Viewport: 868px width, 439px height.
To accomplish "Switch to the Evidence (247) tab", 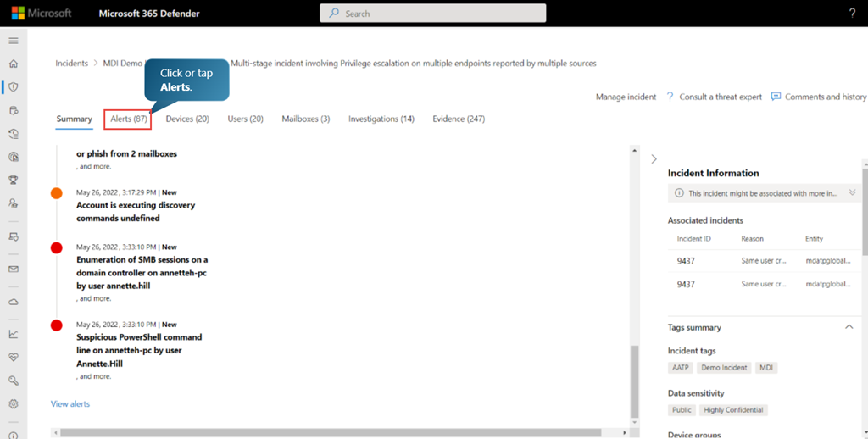I will pos(458,119).
